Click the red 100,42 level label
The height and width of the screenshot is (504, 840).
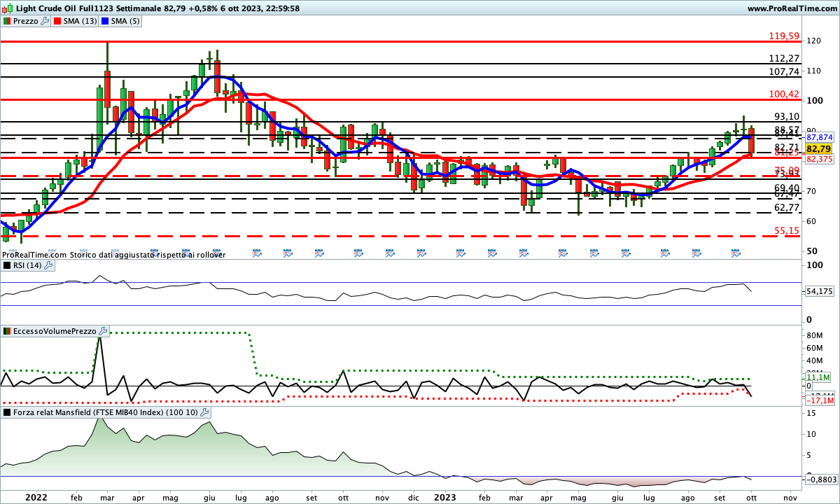click(784, 94)
